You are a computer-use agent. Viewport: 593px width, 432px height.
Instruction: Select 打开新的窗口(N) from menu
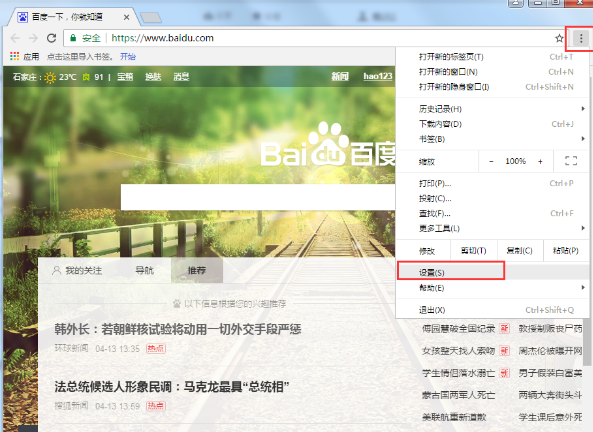pos(492,71)
